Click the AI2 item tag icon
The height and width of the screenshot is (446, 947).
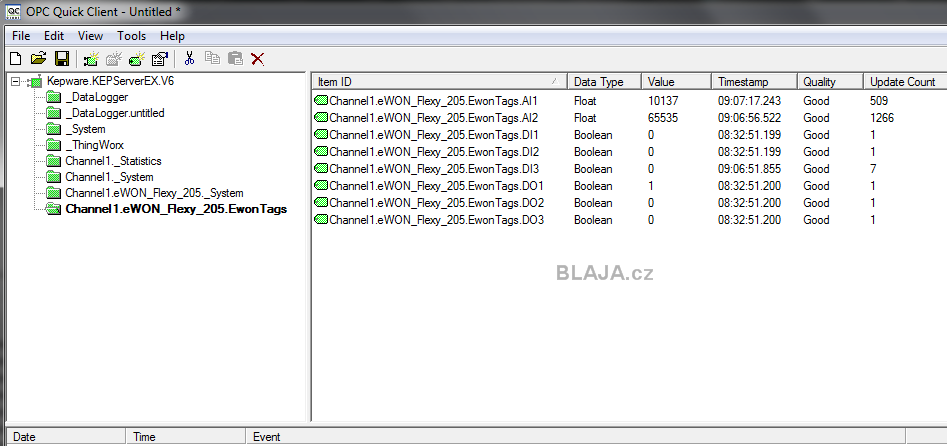[321, 117]
